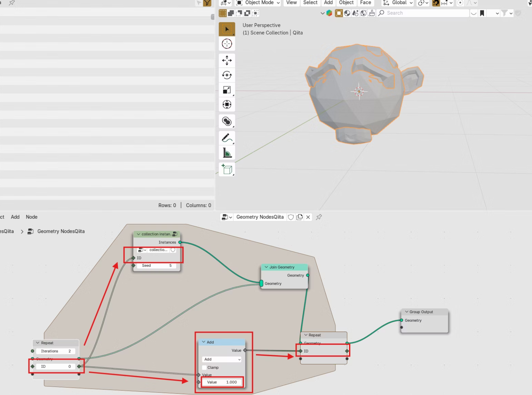
Task: Open the collection node group selector
Action: pos(142,250)
